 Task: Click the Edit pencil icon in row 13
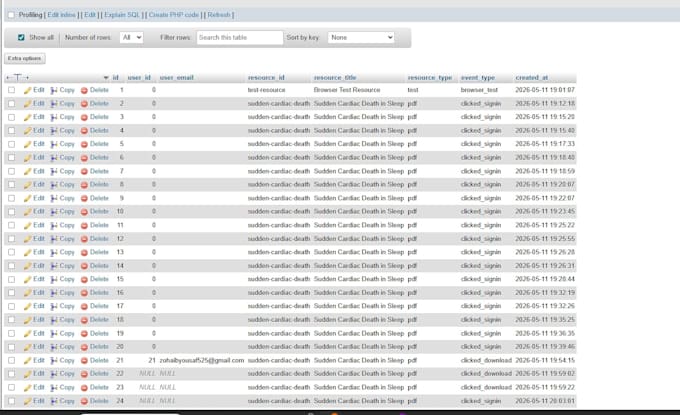coord(28,252)
